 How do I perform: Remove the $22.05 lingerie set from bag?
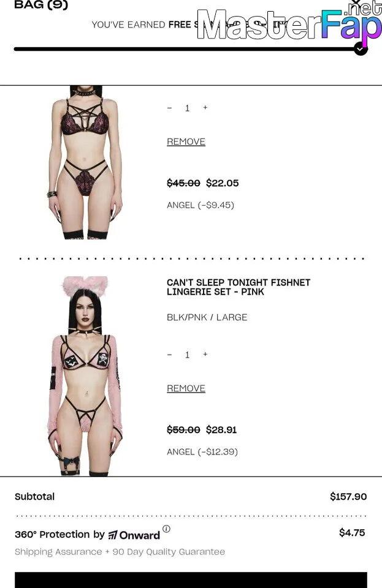point(186,141)
